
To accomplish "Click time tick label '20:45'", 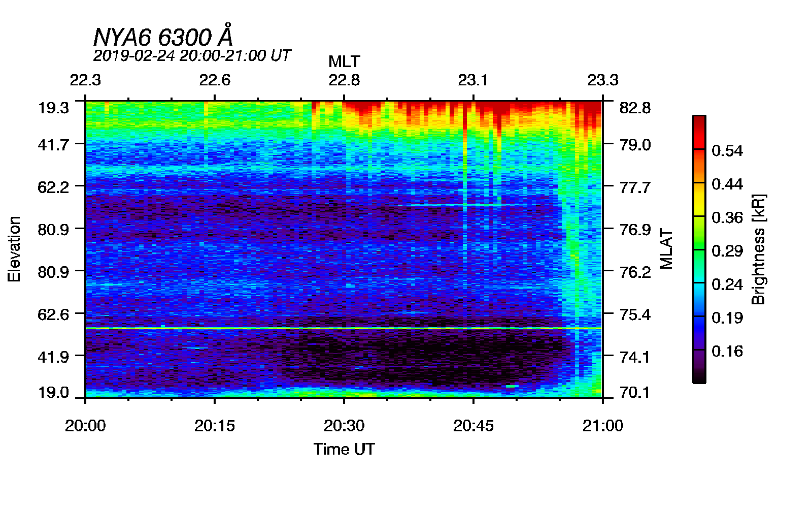I will click(473, 426).
